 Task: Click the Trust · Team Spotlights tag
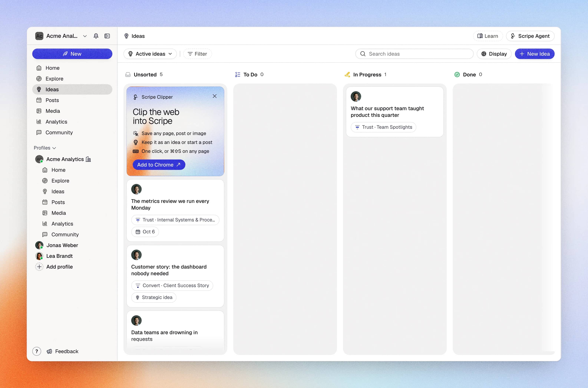pos(383,127)
